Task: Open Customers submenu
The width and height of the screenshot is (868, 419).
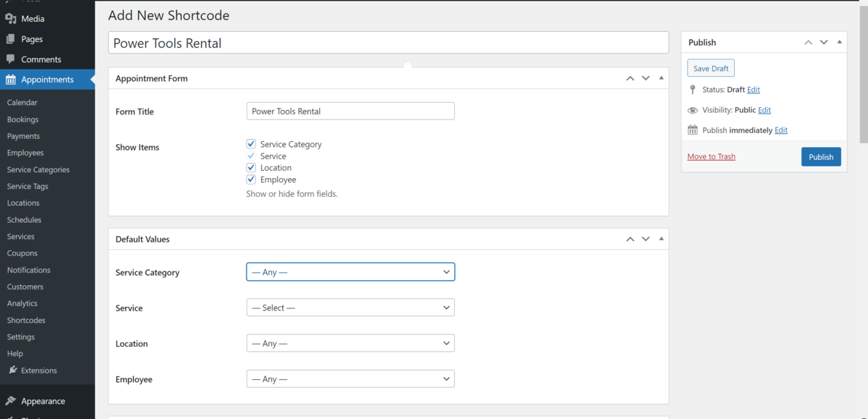Action: click(25, 287)
